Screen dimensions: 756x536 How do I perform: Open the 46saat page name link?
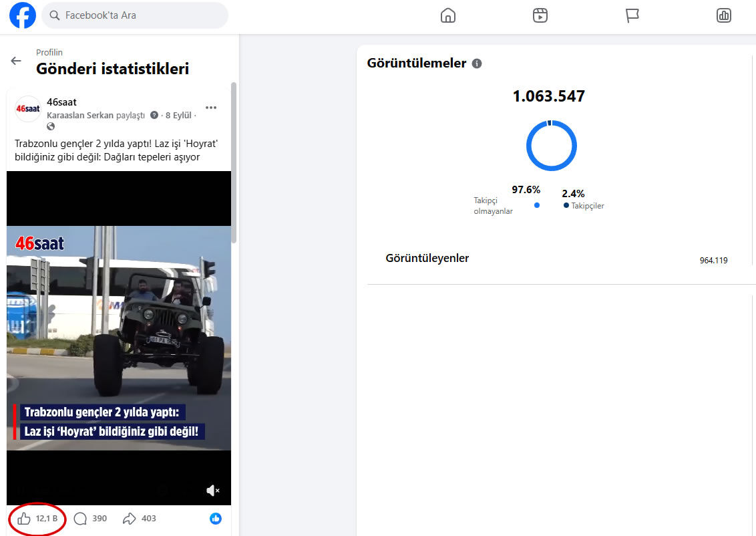pyautogui.click(x=61, y=102)
